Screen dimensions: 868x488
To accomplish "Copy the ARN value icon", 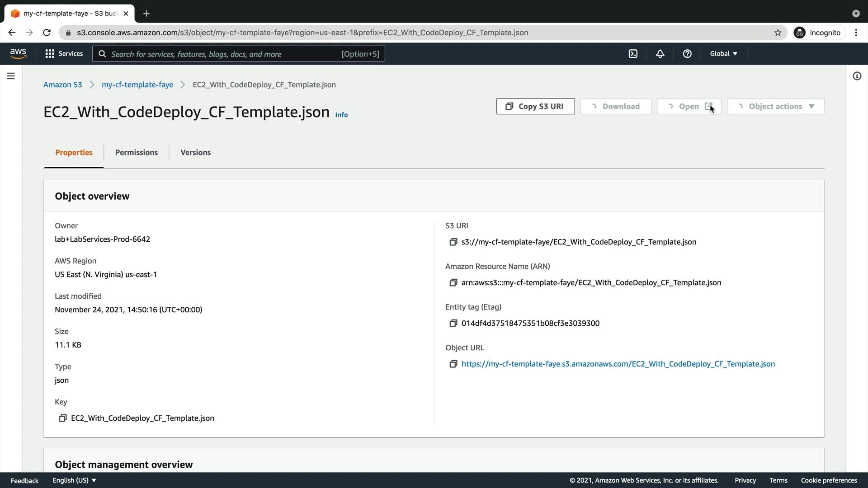I will (453, 283).
